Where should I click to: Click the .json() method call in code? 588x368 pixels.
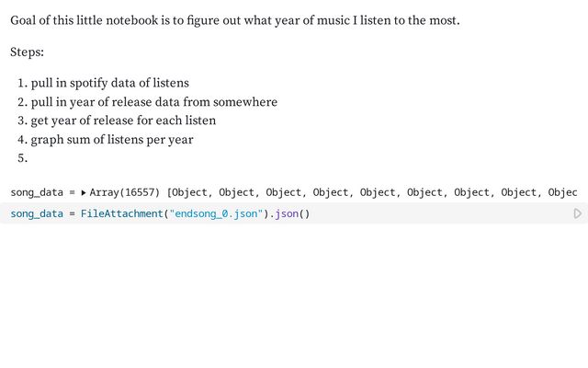point(290,213)
